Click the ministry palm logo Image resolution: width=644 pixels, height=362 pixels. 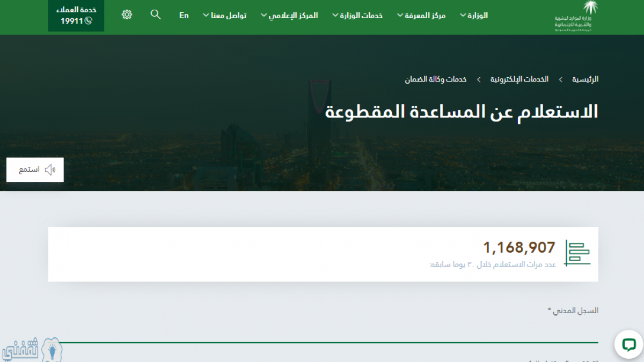[576, 16]
